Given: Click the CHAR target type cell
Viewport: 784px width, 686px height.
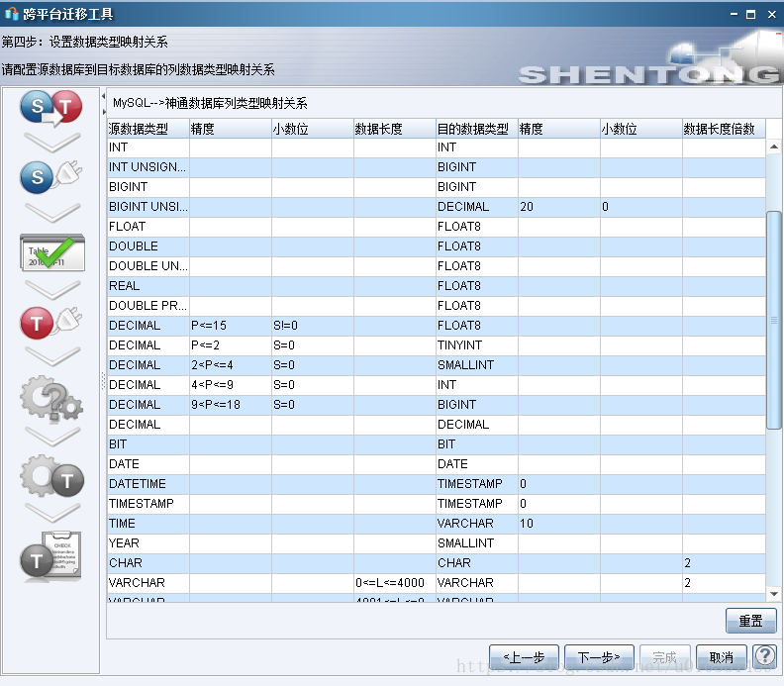Looking at the screenshot, I should click(477, 563).
